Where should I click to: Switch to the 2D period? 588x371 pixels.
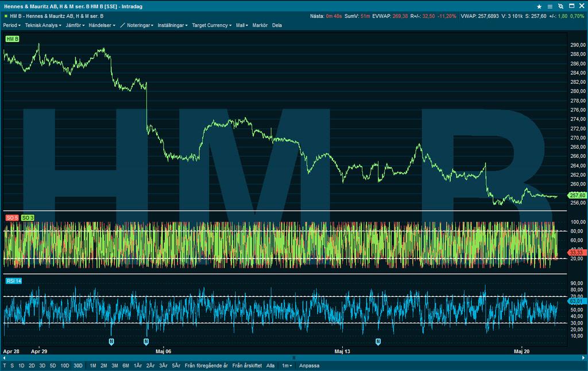click(32, 365)
